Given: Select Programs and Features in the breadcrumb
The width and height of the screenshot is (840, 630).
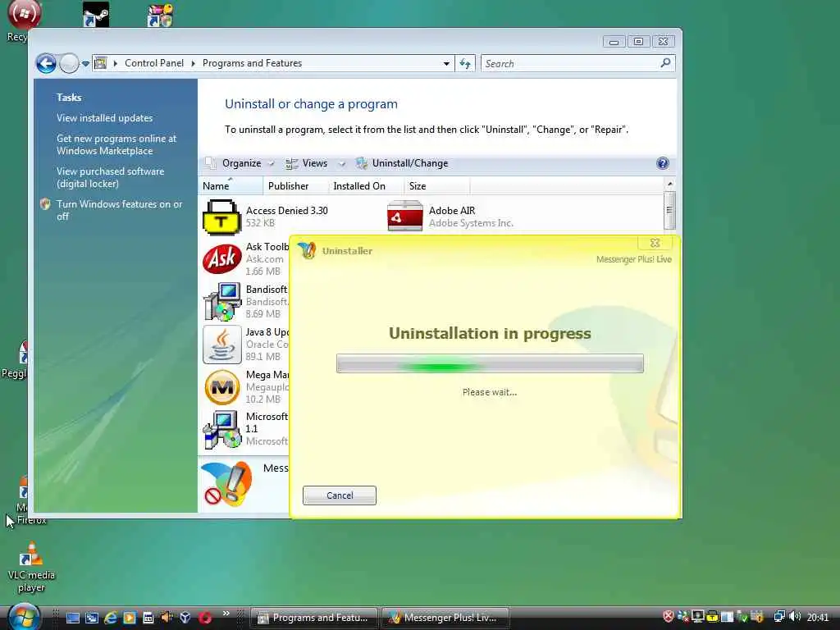Looking at the screenshot, I should [252, 63].
